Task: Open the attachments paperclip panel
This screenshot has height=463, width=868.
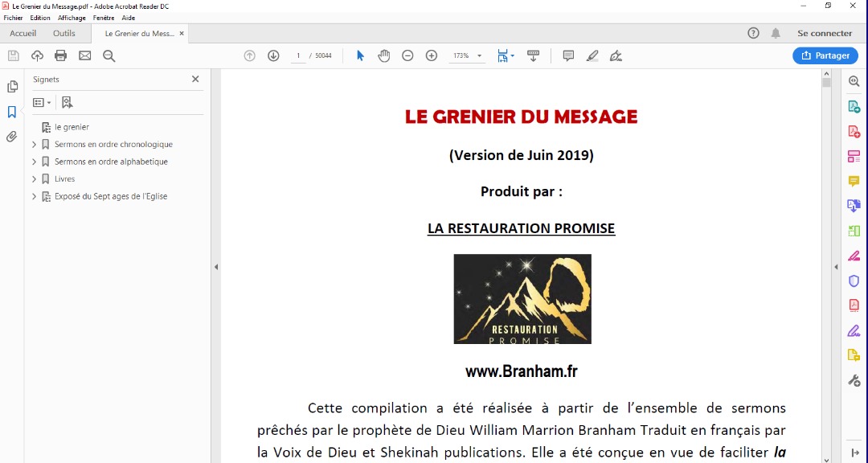Action: tap(11, 136)
